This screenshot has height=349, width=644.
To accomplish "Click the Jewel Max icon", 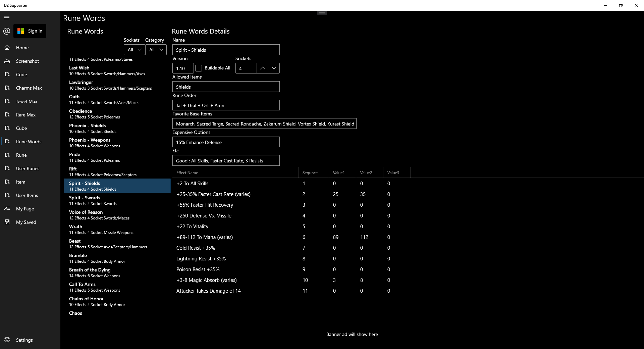I will pos(7,101).
